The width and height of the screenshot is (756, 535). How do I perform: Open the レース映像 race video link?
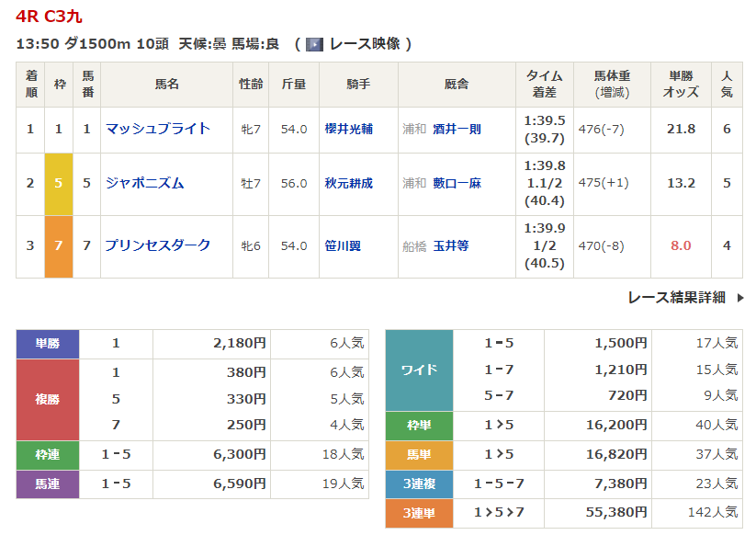pyautogui.click(x=365, y=44)
